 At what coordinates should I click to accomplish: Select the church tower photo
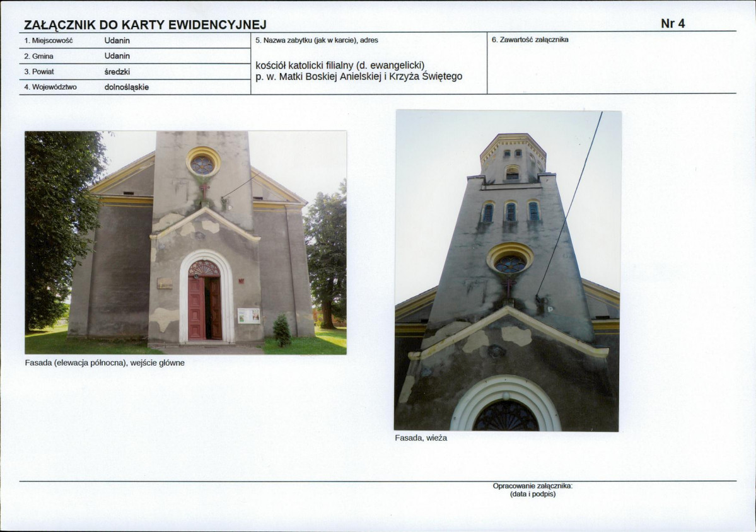point(507,270)
